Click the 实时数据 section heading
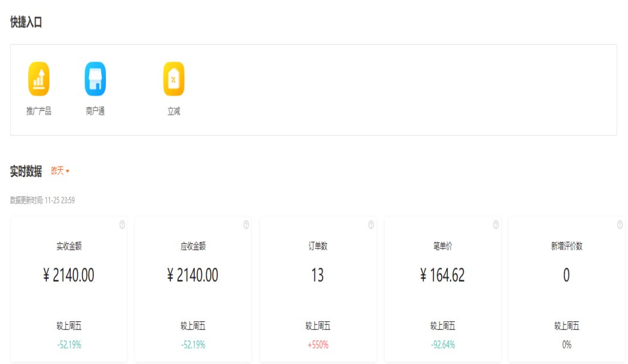The width and height of the screenshot is (628, 364). point(26,171)
